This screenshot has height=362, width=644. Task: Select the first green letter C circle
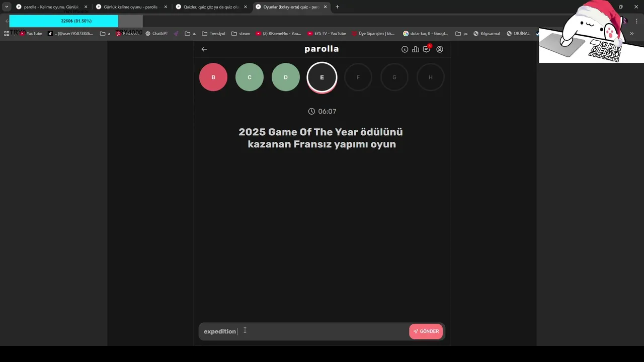[250, 77]
